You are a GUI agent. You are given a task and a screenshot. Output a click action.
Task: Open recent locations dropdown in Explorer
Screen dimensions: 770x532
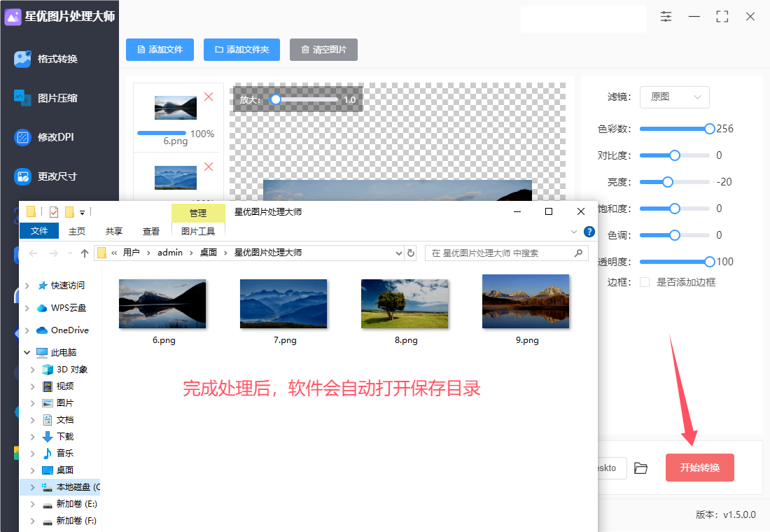(70, 253)
